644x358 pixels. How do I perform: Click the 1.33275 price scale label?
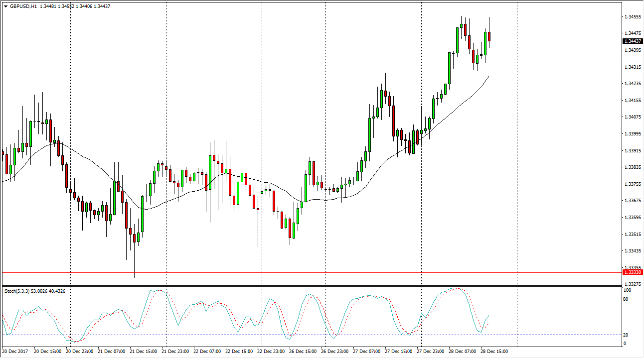pyautogui.click(x=632, y=284)
